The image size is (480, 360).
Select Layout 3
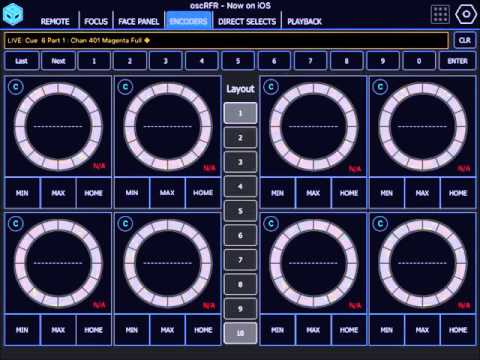(x=240, y=162)
